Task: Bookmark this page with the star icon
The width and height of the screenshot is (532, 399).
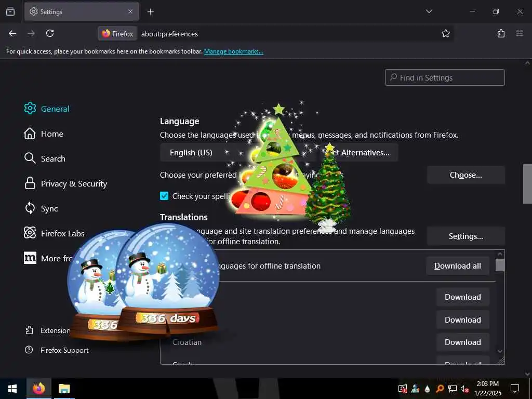Action: [x=445, y=33]
